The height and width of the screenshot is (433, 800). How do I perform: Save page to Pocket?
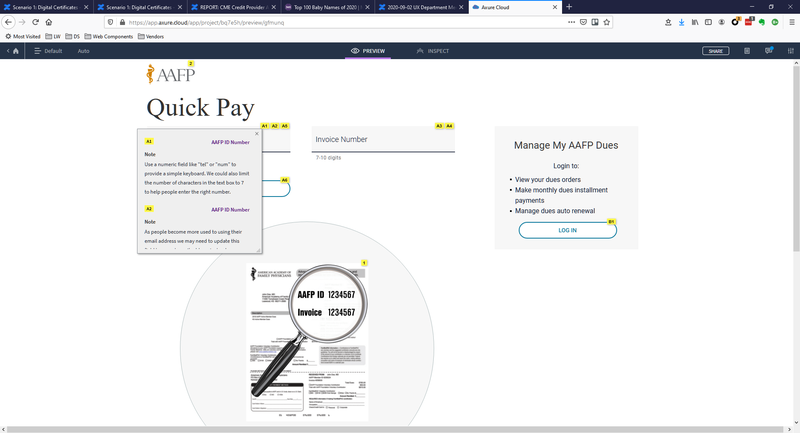coord(583,22)
